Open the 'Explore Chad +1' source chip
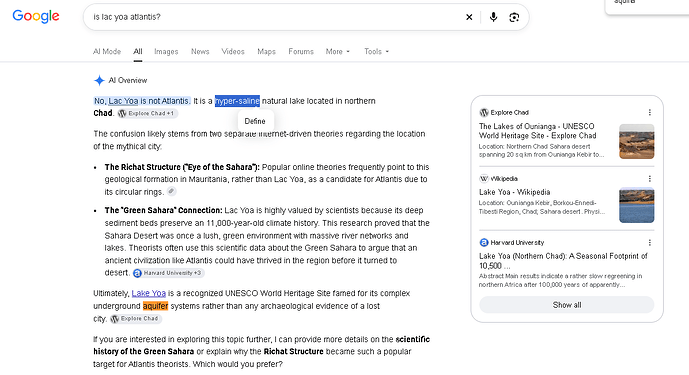This screenshot has width=689, height=375. coord(148,113)
